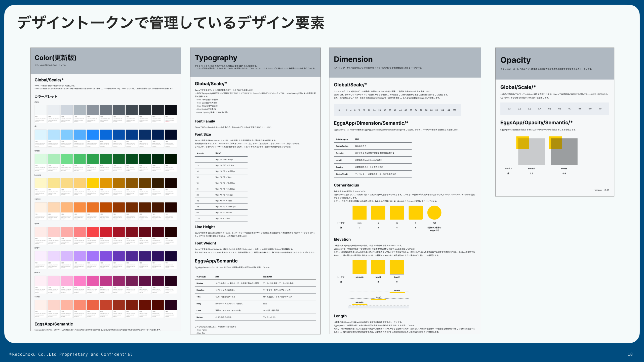Select the 'dense' opacity overlay example
This screenshot has height=362, width=644.
click(563, 151)
